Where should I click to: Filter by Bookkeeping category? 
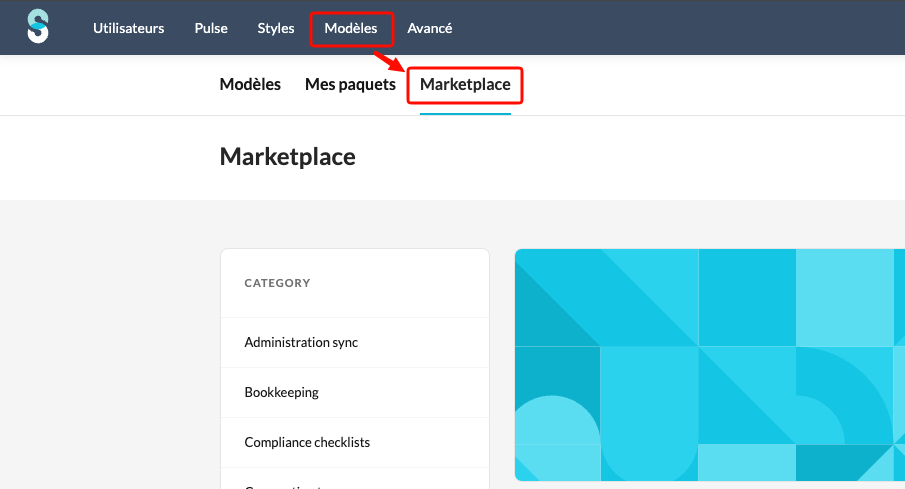pyautogui.click(x=355, y=393)
